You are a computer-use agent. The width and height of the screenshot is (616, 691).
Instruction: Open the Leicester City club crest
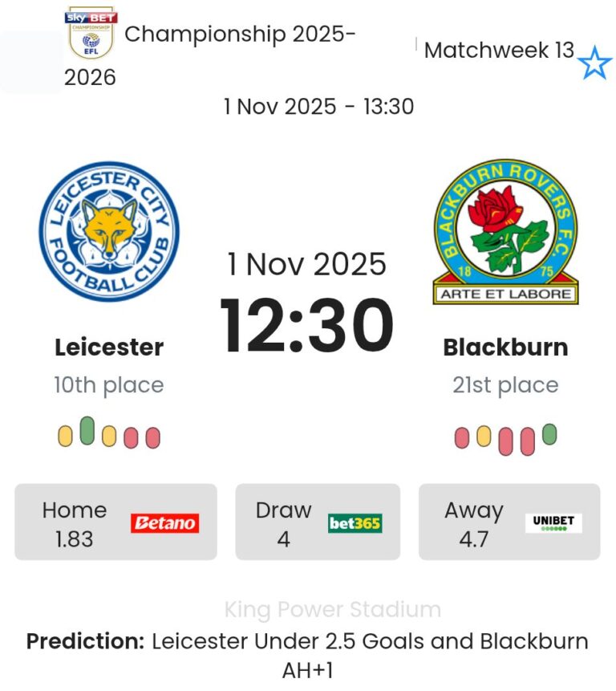click(109, 231)
